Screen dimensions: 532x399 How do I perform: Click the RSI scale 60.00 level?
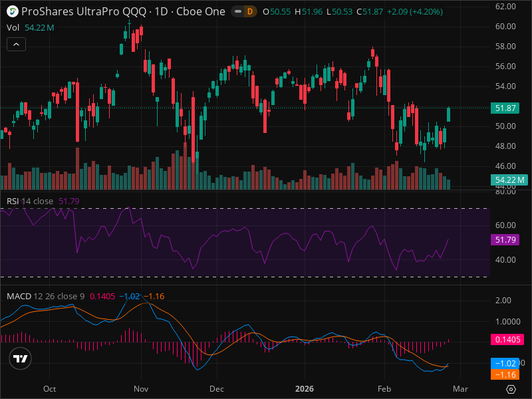[x=505, y=225]
